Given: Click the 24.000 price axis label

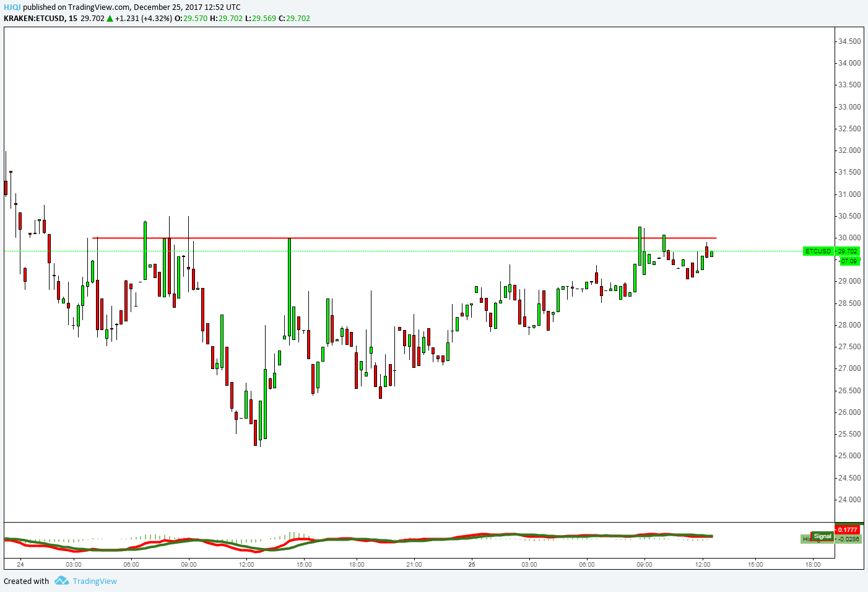Looking at the screenshot, I should 849,500.
